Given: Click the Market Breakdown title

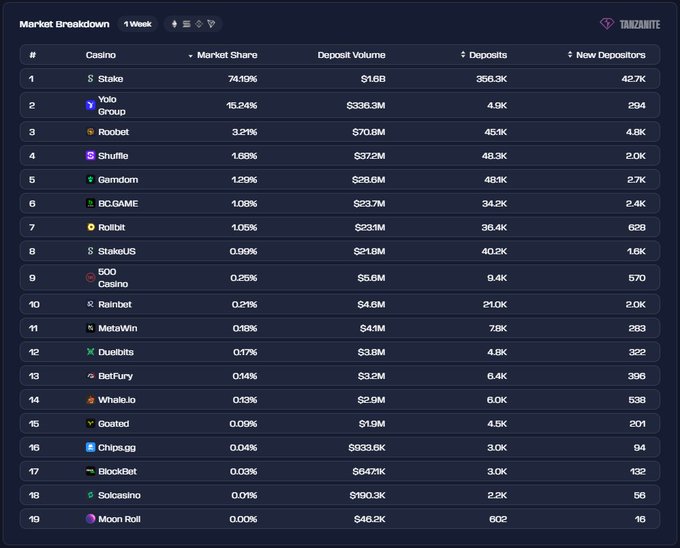Looking at the screenshot, I should pyautogui.click(x=64, y=24).
